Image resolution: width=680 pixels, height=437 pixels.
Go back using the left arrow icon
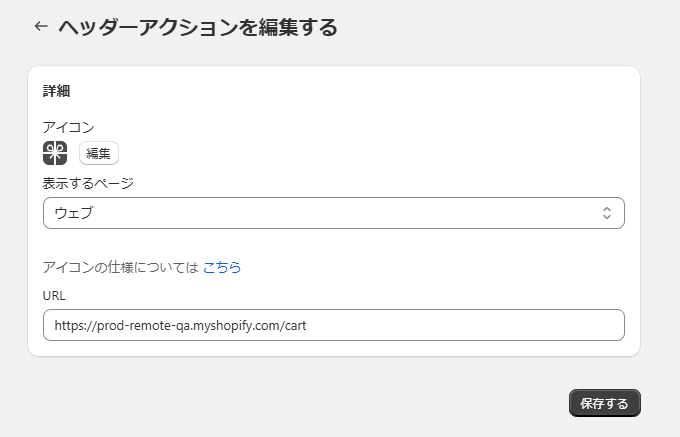41,26
